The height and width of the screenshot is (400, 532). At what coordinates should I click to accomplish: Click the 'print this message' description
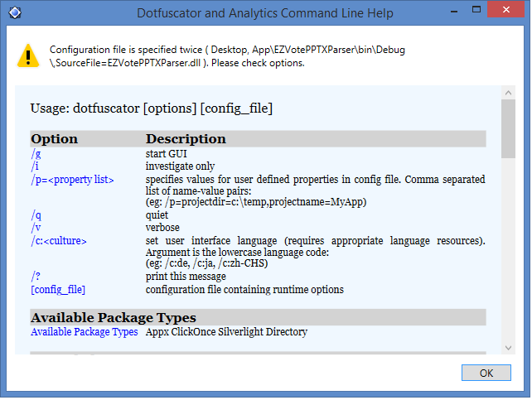tap(186, 277)
